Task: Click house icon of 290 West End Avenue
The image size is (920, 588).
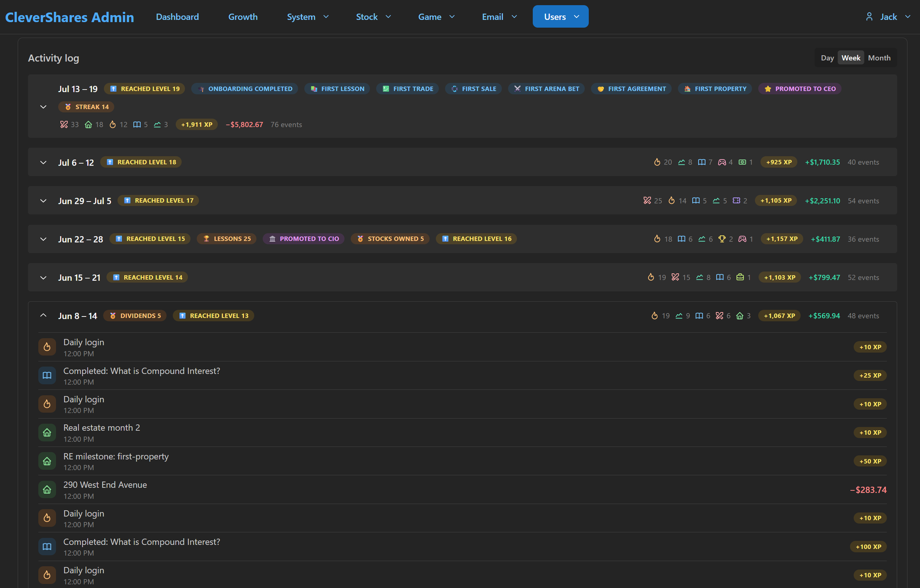Action: coord(47,490)
